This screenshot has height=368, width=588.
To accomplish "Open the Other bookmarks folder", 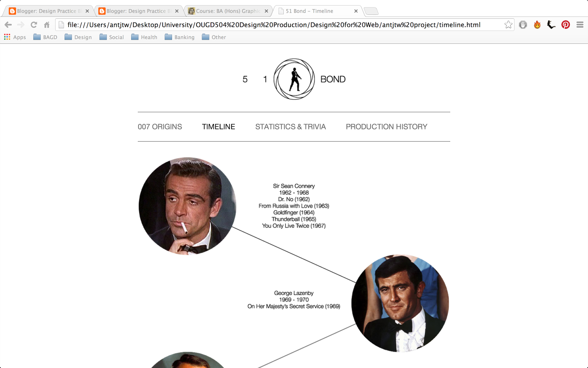I will (214, 37).
